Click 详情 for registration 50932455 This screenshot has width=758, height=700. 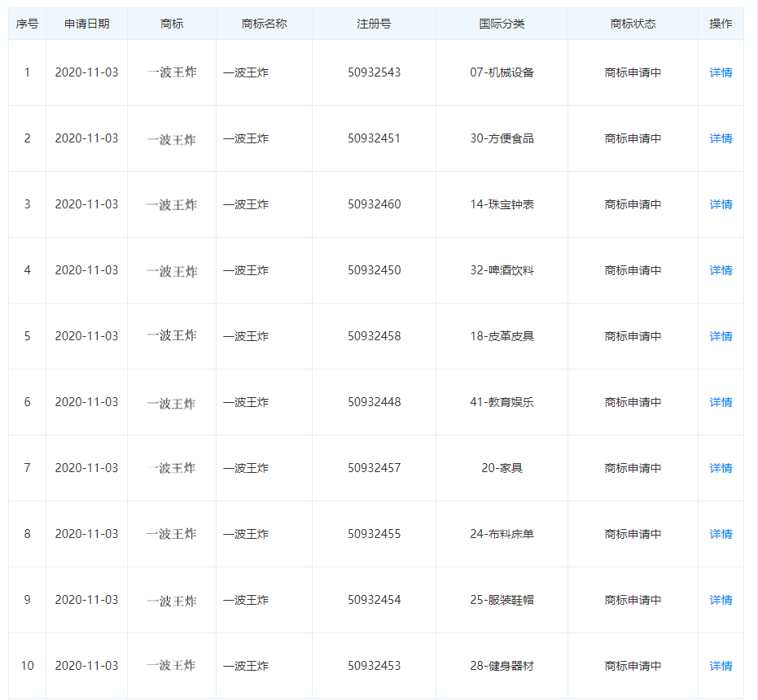721,534
